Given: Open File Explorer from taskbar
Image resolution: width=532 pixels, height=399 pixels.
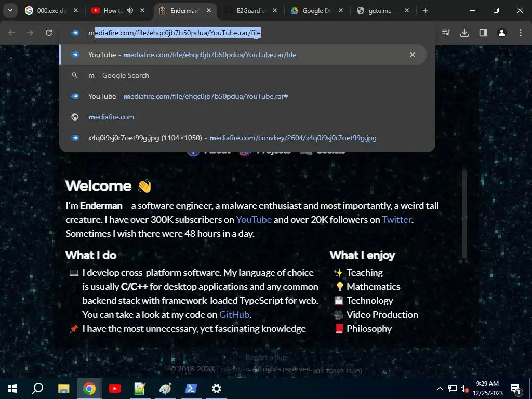Looking at the screenshot, I should [x=63, y=389].
